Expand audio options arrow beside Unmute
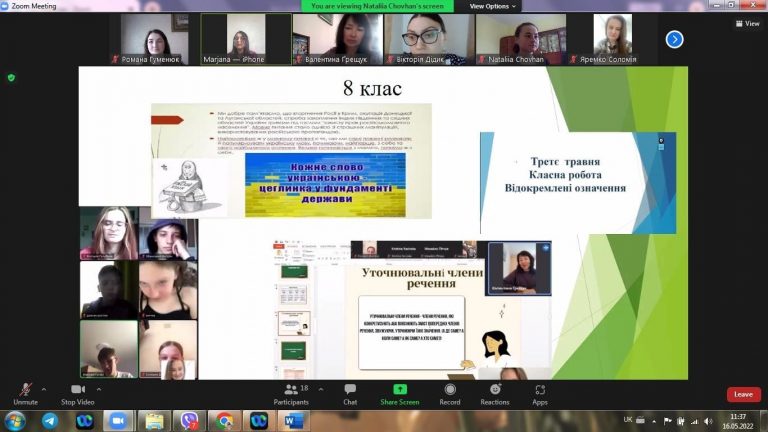Image resolution: width=768 pixels, height=432 pixels. 44,389
